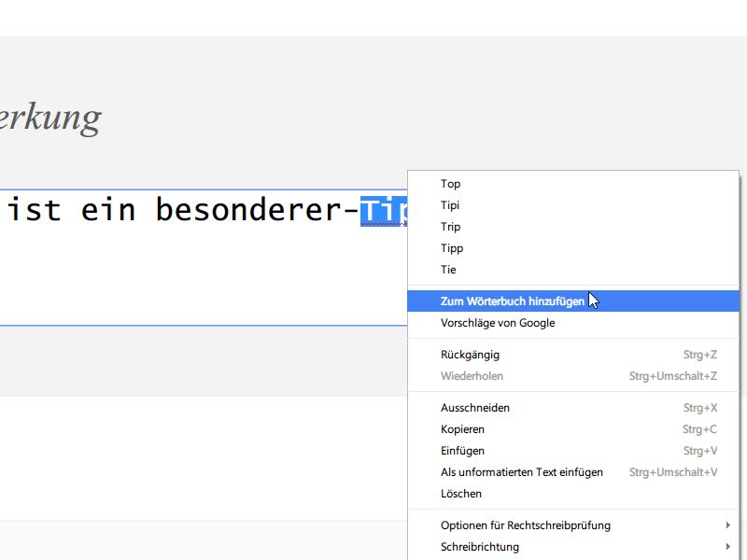The height and width of the screenshot is (560, 747).
Task: Choose spelling suggestion 'Tipi'
Action: tap(573, 205)
